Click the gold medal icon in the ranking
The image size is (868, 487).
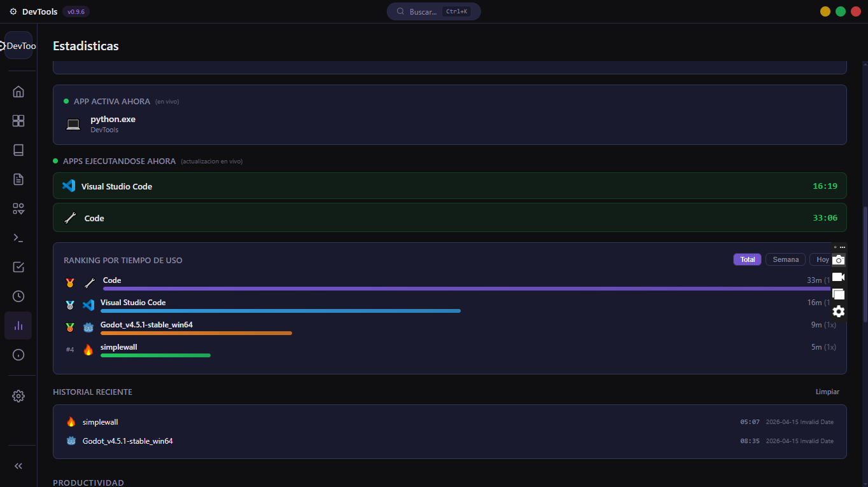(70, 283)
